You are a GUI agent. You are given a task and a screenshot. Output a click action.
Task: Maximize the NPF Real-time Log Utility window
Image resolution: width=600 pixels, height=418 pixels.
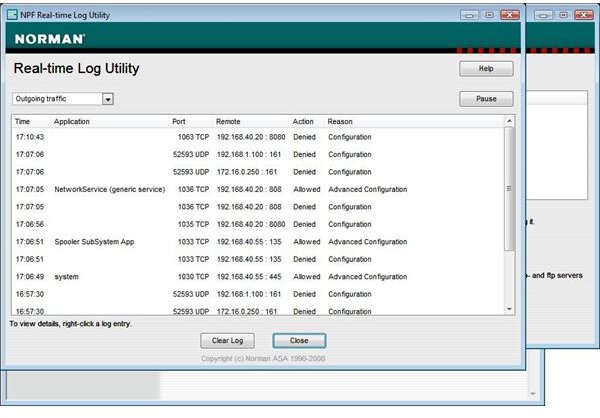coord(489,15)
